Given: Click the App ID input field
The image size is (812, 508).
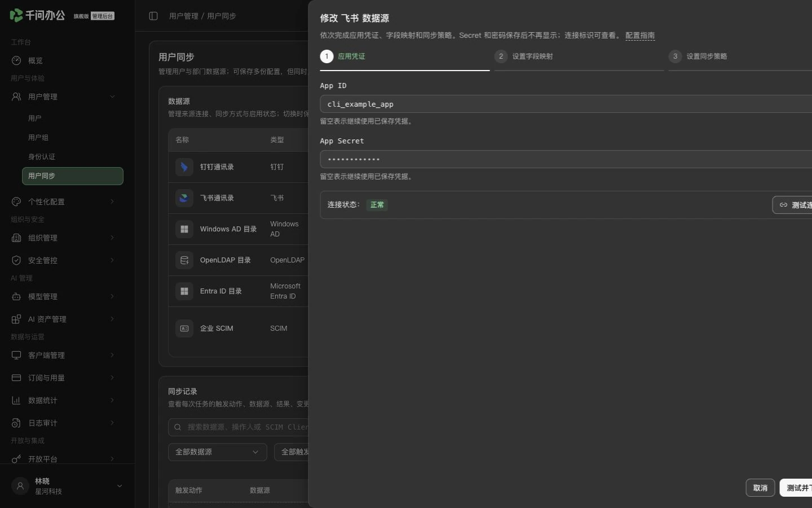Looking at the screenshot, I should 566,104.
